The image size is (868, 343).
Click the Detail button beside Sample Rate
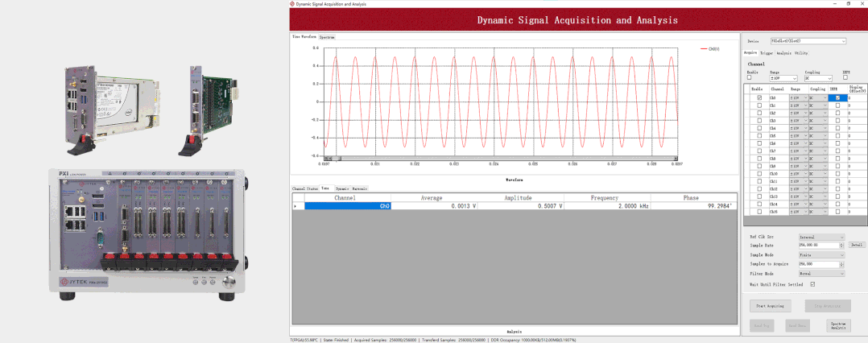tap(857, 245)
